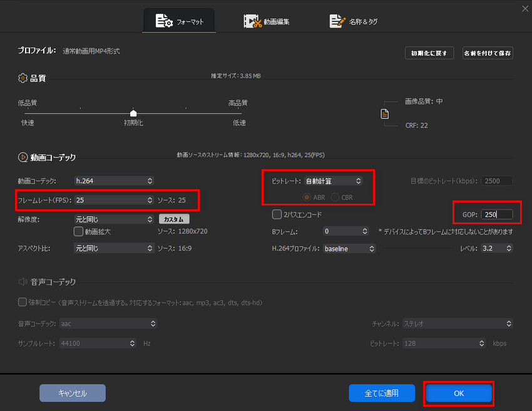Click the quality slider handle at 初期化
Screen dimensions: 532x411
pos(133,113)
